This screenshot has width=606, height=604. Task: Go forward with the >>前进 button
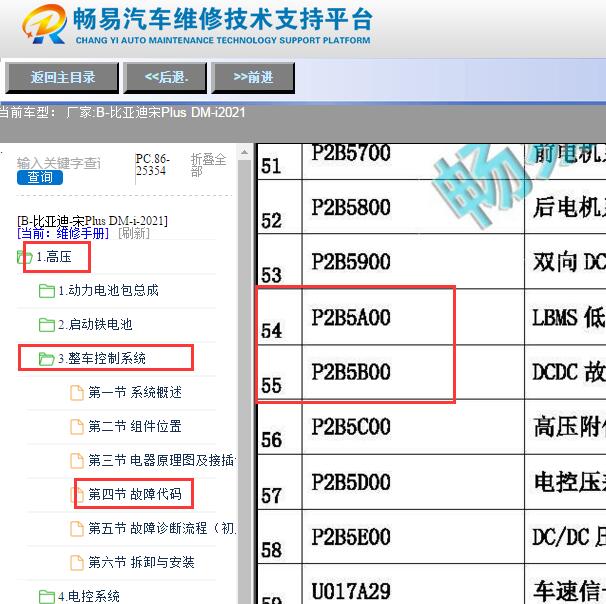pyautogui.click(x=253, y=78)
